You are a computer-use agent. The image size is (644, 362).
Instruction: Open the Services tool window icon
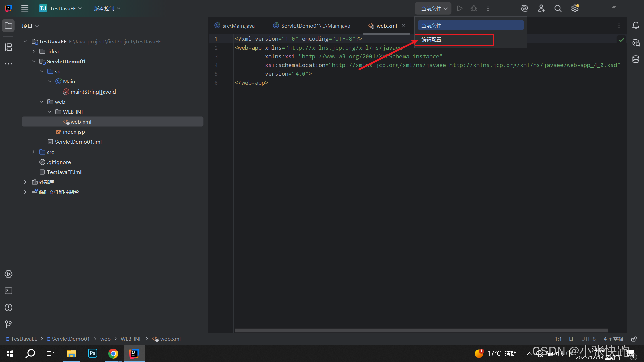click(x=8, y=274)
